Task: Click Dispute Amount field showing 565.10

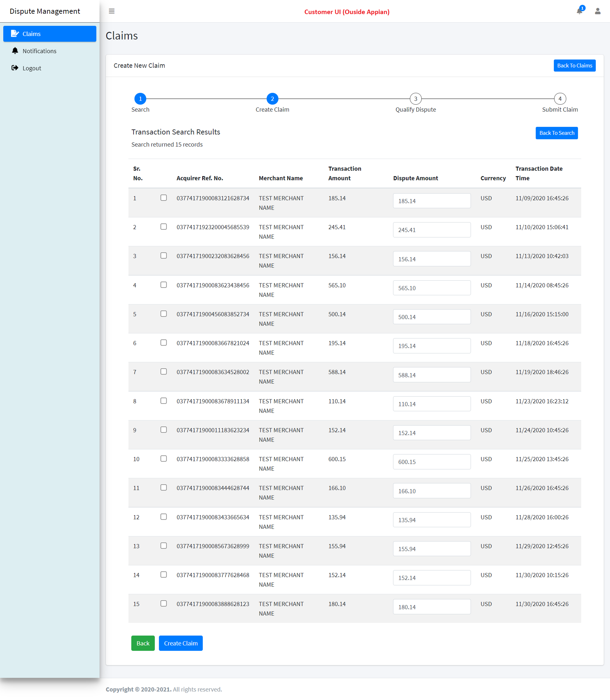Action: coord(432,288)
